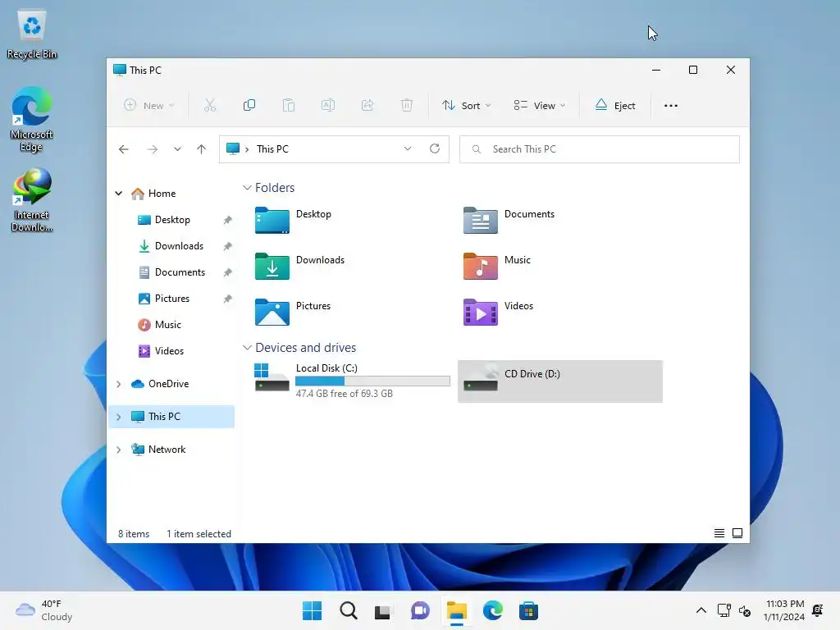840x630 pixels.
Task: Go up one level with up arrow
Action: point(202,149)
